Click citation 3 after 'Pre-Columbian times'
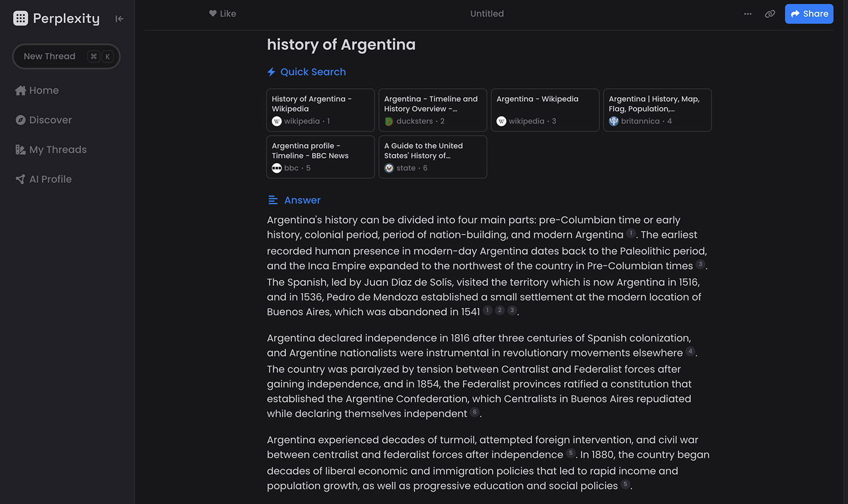The image size is (848, 504). click(x=700, y=264)
